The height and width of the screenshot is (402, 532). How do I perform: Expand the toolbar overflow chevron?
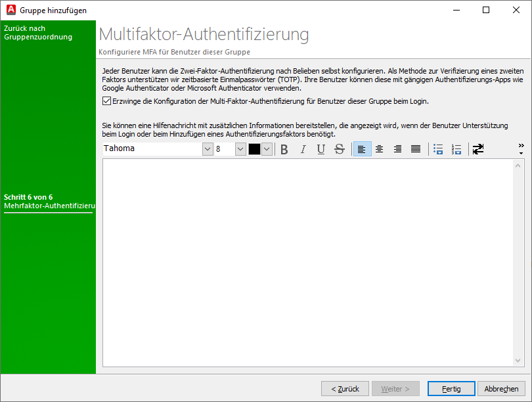click(x=521, y=146)
